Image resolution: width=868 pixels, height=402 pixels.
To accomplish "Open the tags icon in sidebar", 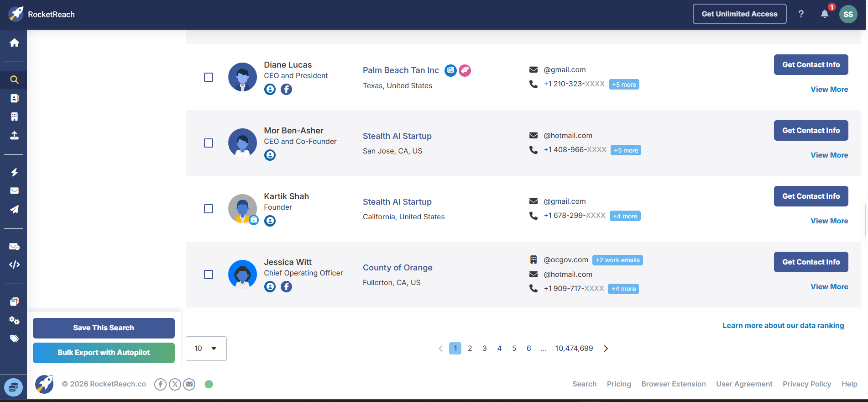I will (14, 339).
